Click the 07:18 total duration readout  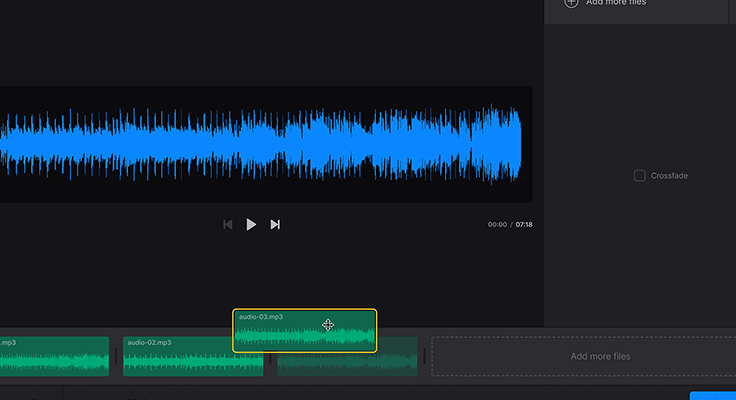524,224
